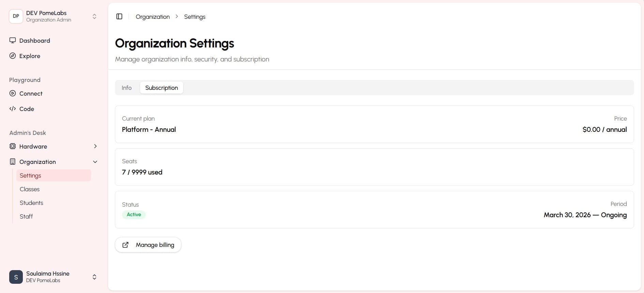Click the external link icon on Manage billing

click(125, 245)
